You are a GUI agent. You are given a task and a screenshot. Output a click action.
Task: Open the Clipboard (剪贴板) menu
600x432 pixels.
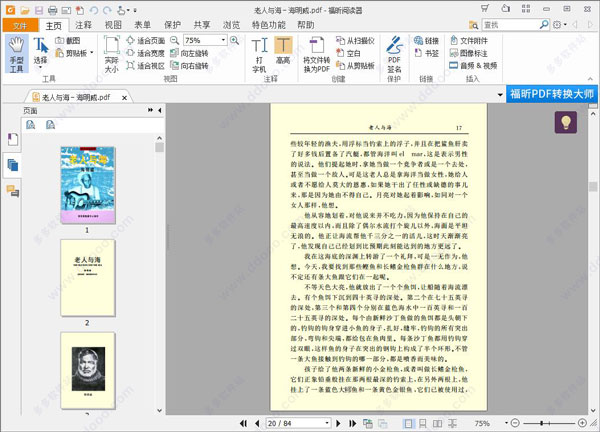(74, 53)
